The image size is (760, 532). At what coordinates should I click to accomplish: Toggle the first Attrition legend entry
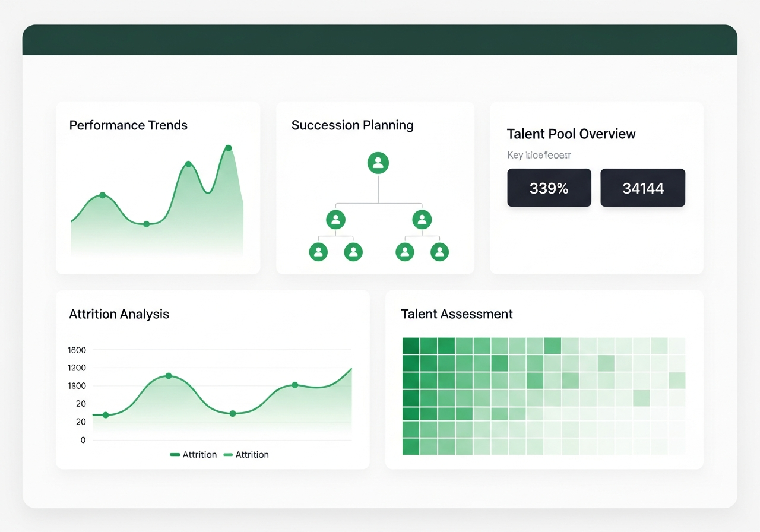[x=193, y=454]
